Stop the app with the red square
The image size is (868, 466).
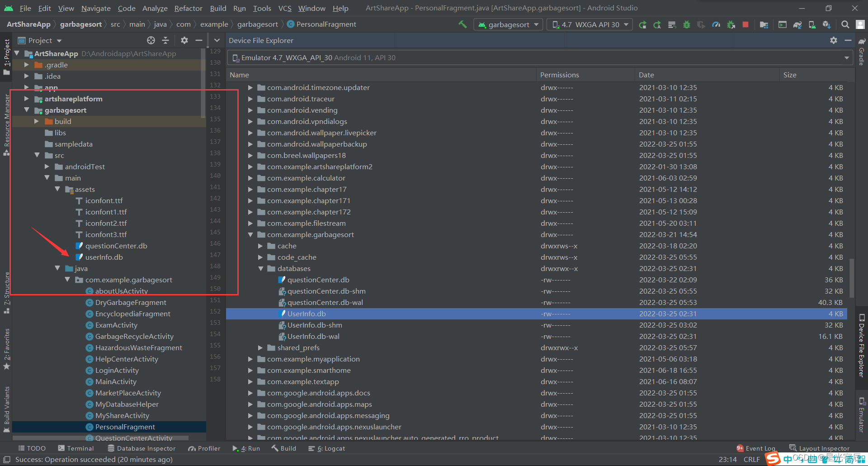pos(745,24)
